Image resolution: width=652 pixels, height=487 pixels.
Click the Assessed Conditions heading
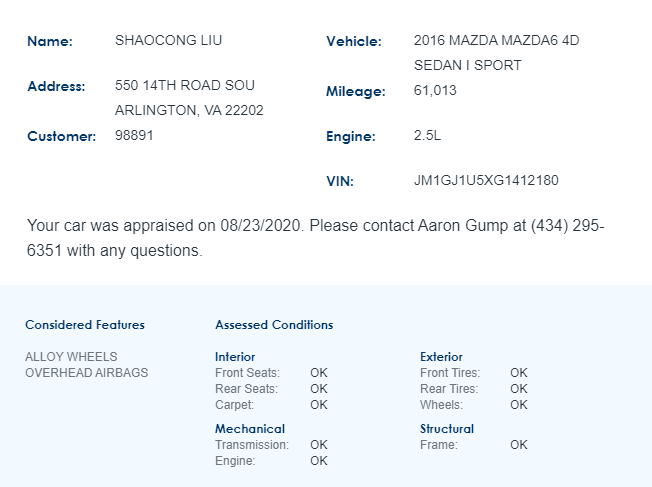click(x=274, y=325)
